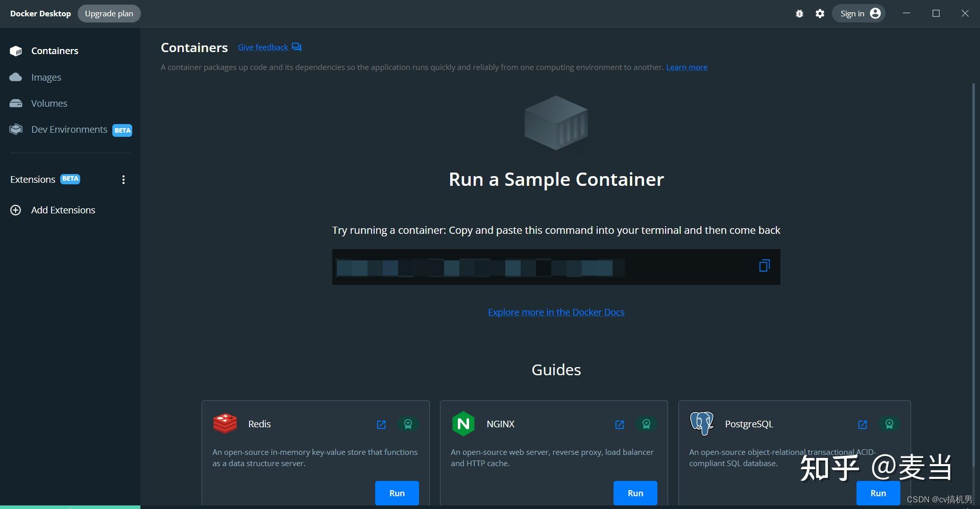Open the Extensions overflow menu
980x509 pixels.
[123, 179]
